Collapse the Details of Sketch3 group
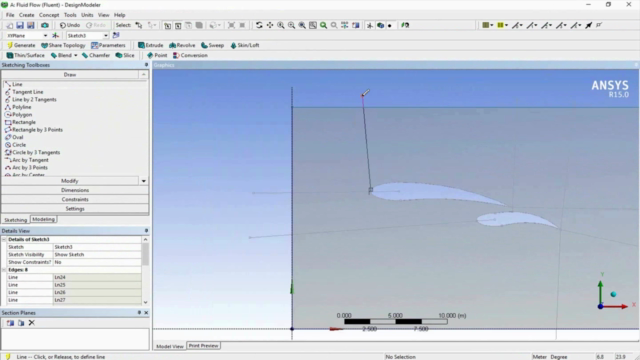This screenshot has height=360, width=640. (x=4, y=240)
